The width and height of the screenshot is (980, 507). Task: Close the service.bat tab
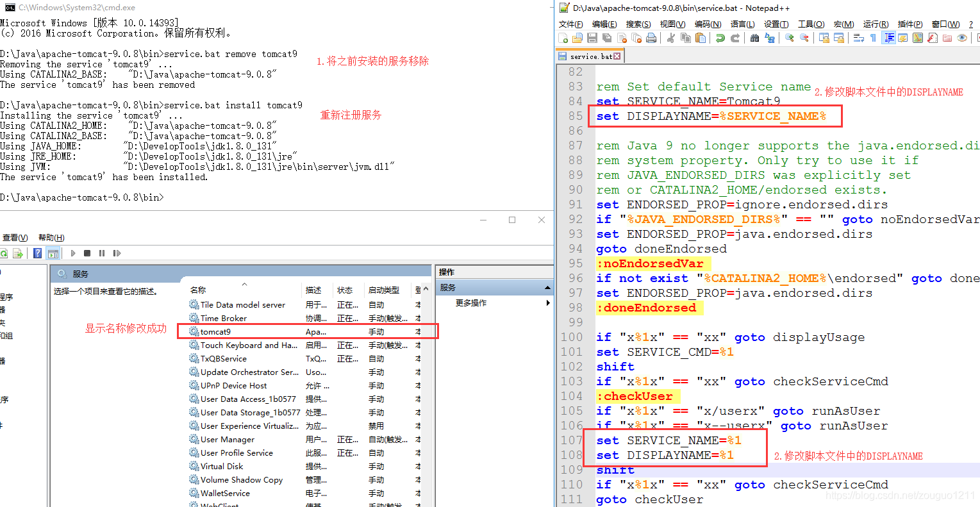coord(617,56)
